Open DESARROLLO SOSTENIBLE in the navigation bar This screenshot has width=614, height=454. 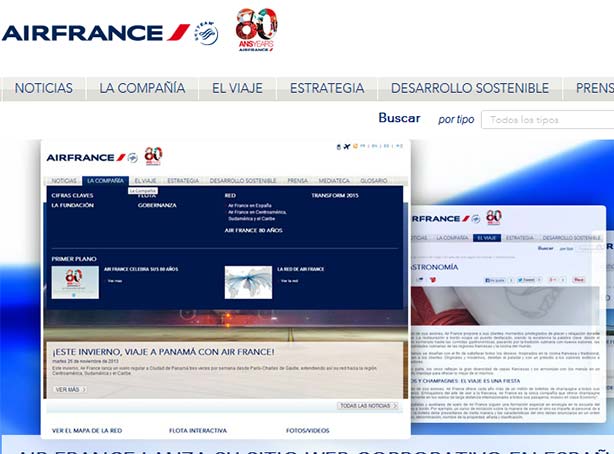point(470,88)
